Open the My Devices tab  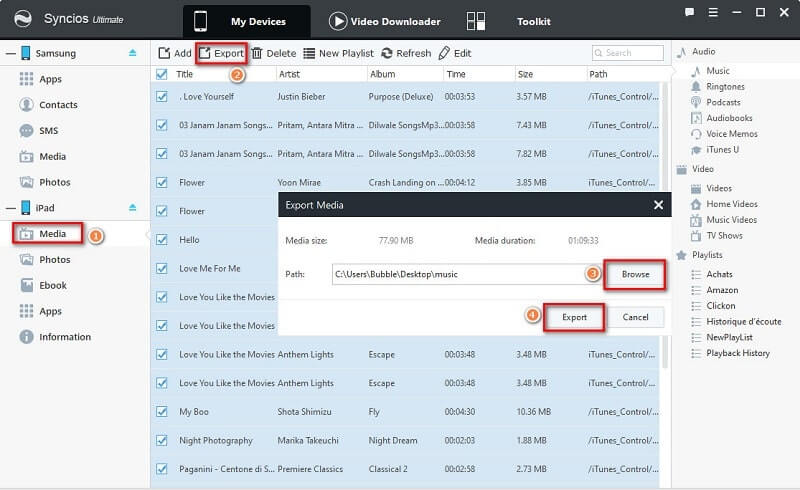(246, 21)
